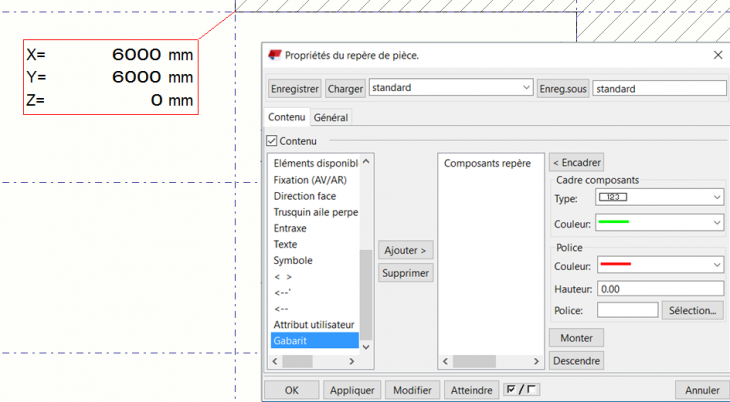Toggle all checkboxes on/off button
Viewport: 730px width, 402px height.
(x=521, y=390)
